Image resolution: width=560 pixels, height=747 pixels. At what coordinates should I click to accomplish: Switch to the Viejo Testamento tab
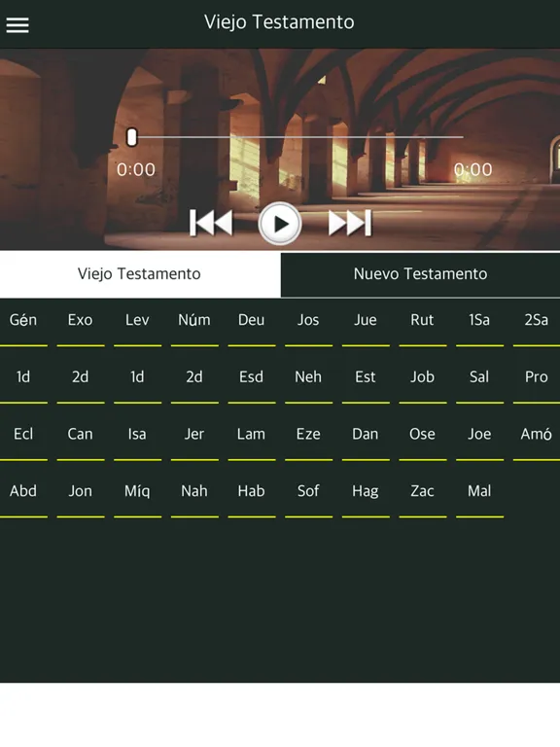[140, 274]
